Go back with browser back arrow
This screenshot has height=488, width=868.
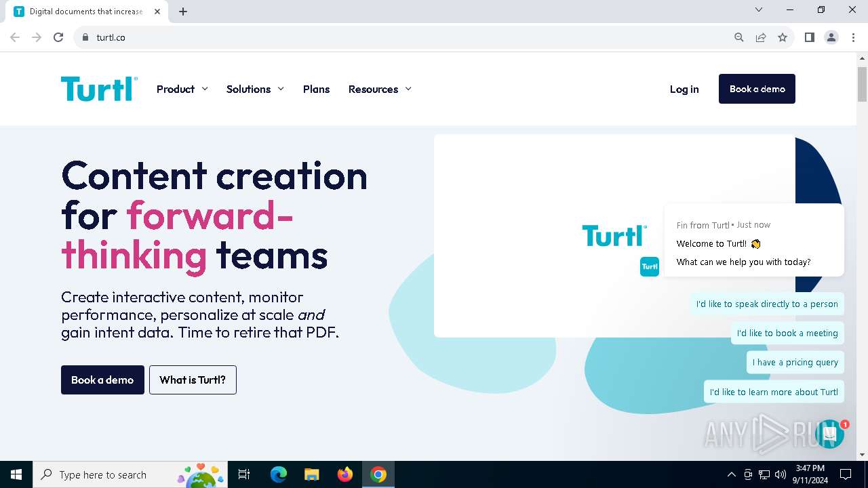(x=15, y=37)
